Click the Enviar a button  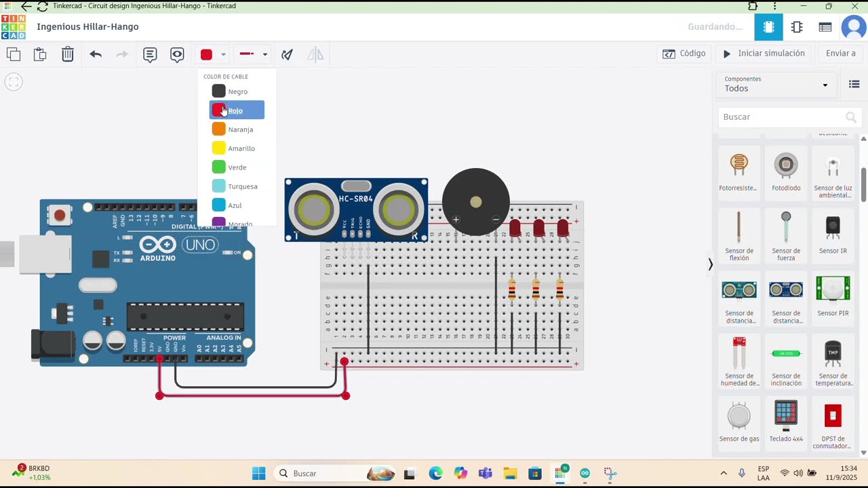point(840,54)
